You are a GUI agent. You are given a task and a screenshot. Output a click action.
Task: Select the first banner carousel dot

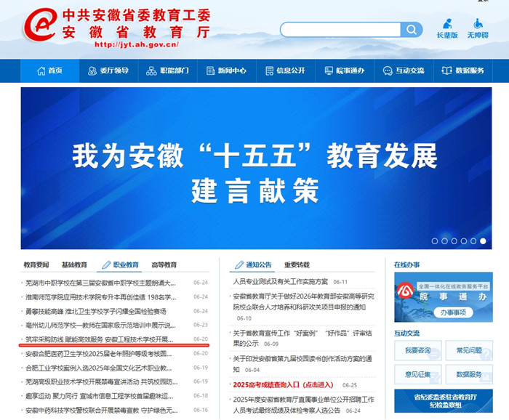[x=435, y=241]
